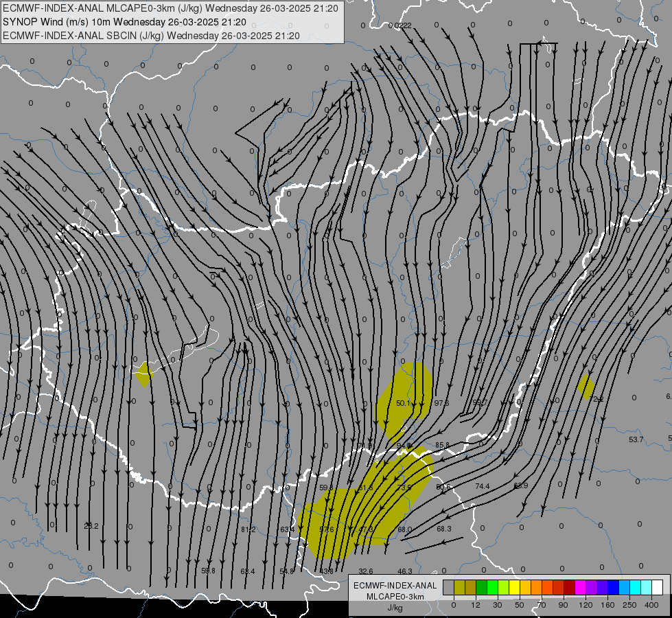Click the J/kg unit label
672x618 pixels.
pos(395,608)
